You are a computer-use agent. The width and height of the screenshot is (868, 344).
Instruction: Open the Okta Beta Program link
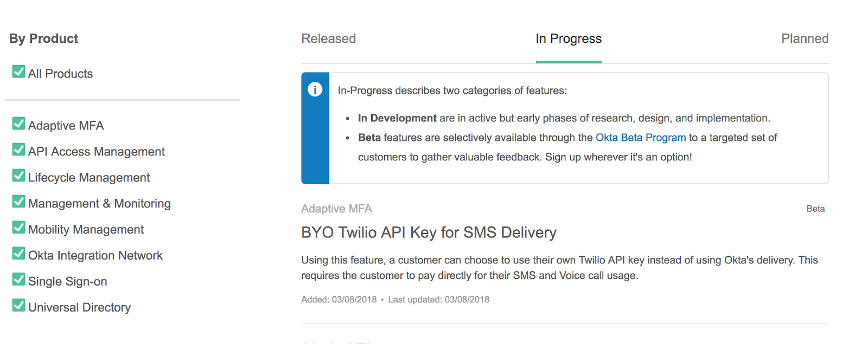pos(640,138)
